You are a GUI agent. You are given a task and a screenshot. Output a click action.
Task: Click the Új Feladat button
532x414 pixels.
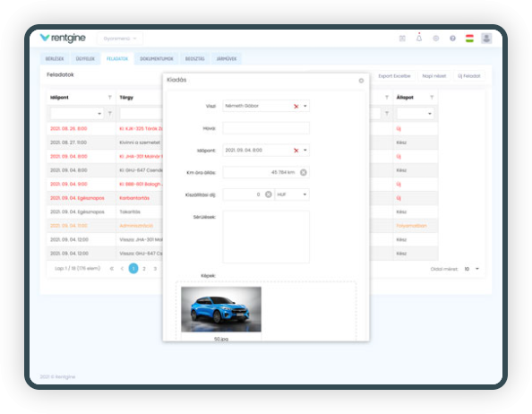coord(469,76)
